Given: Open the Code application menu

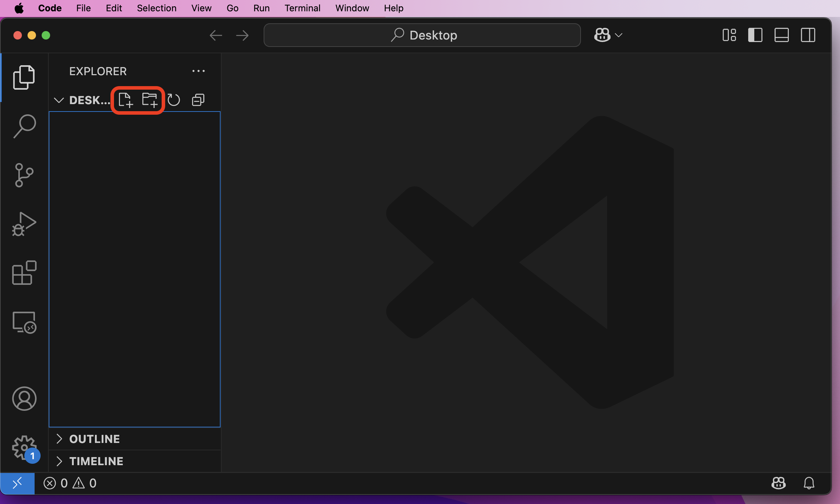Looking at the screenshot, I should coord(50,8).
